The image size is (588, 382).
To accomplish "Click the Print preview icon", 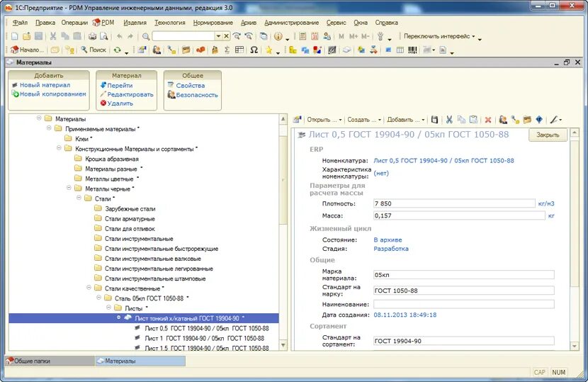I will (104, 36).
